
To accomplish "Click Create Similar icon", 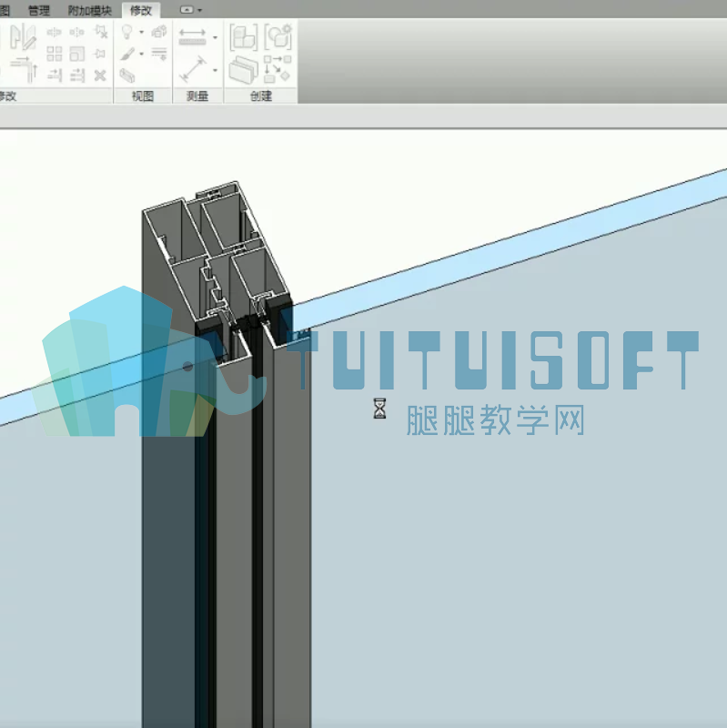I will coord(278,70).
